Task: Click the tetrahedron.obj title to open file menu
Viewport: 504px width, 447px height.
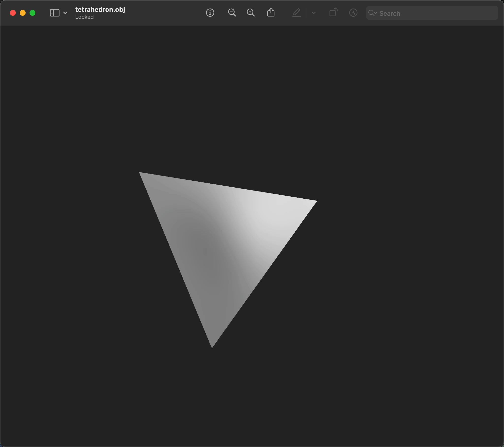Action: (100, 10)
